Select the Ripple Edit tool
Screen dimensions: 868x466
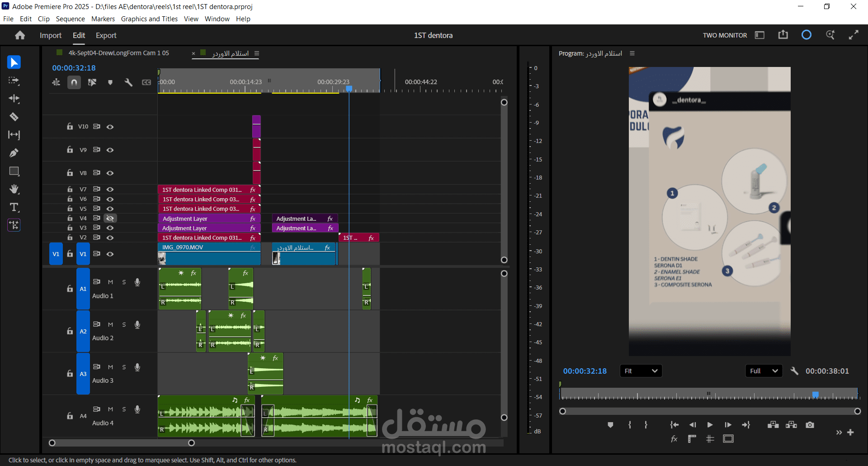pos(14,99)
